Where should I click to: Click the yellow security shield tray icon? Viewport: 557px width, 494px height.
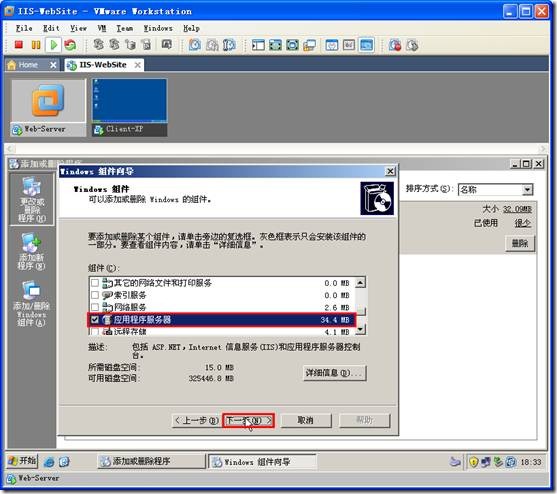pos(474,462)
